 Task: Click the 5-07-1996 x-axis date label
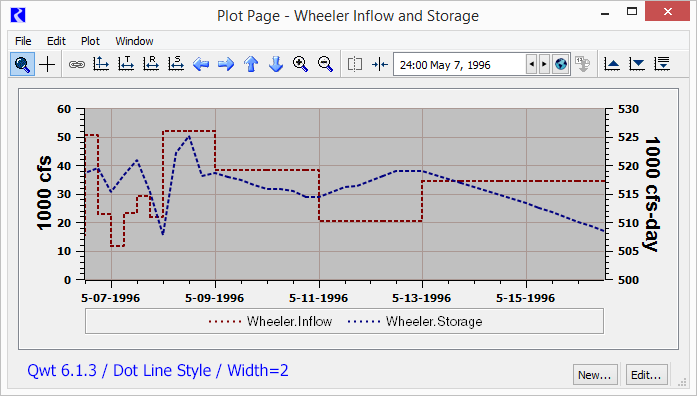coord(111,298)
